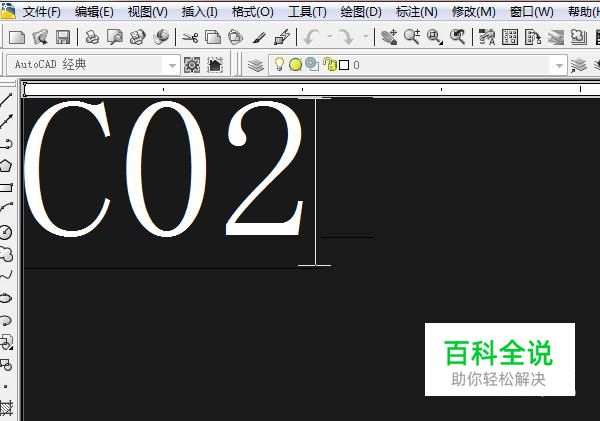Screen dimensions: 600x421
Task: Create a new drawing with the New icon
Action: pos(17,37)
